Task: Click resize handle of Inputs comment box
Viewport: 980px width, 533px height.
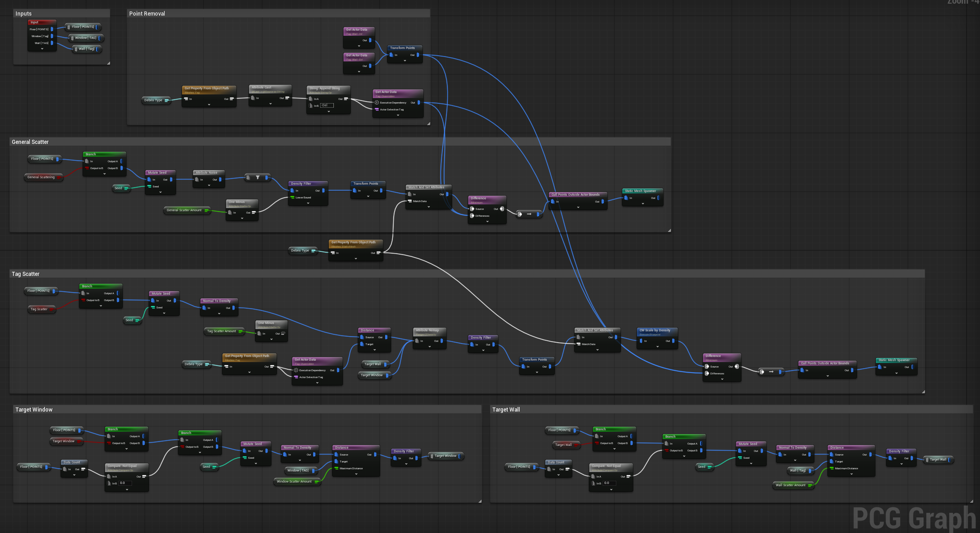Action: tap(108, 63)
